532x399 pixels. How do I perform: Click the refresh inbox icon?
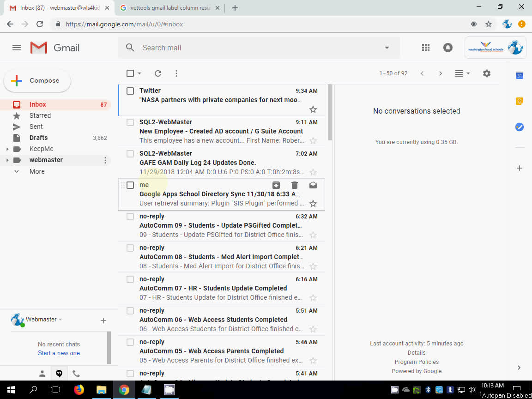(157, 73)
